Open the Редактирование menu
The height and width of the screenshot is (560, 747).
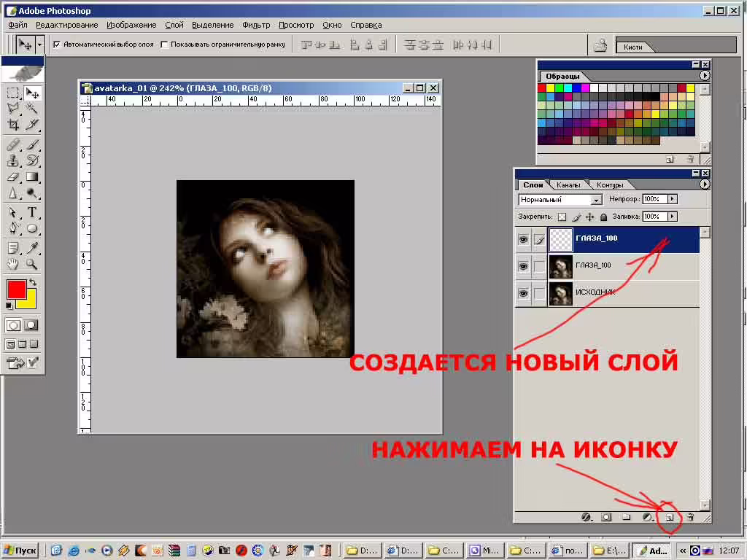click(66, 25)
